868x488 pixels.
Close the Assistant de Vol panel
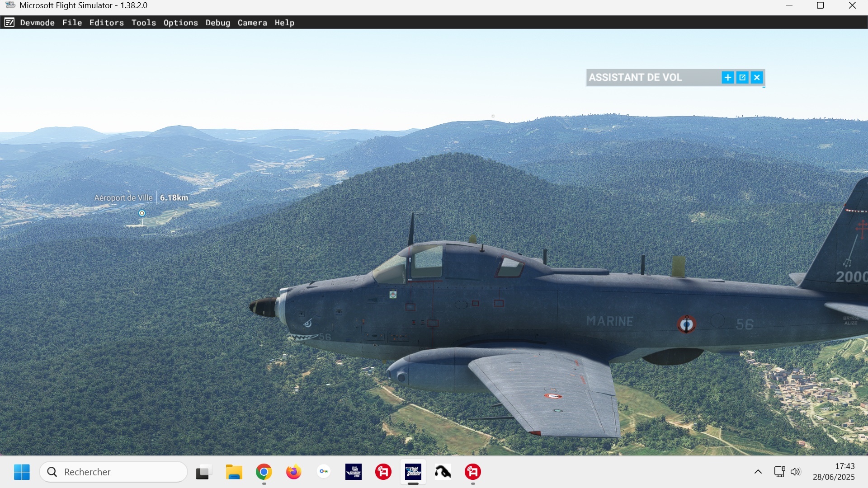(x=757, y=78)
